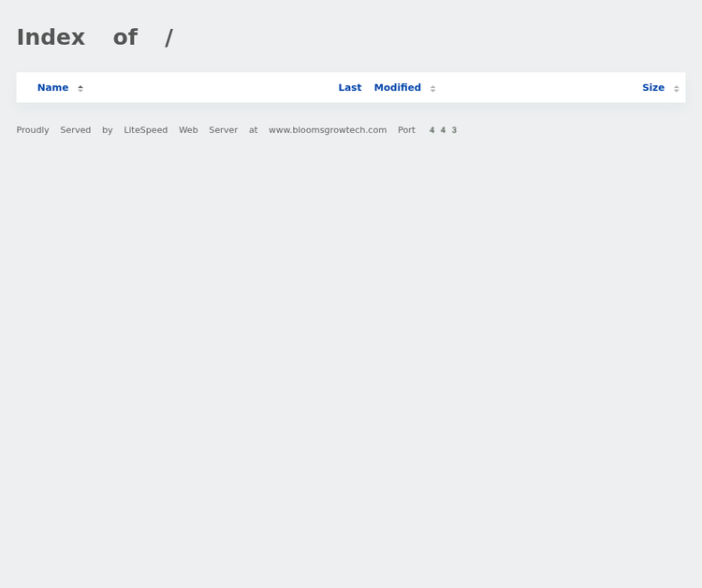Screen dimensions: 702x588
Task: Click the word "of" in the page heading
Action: [124, 37]
